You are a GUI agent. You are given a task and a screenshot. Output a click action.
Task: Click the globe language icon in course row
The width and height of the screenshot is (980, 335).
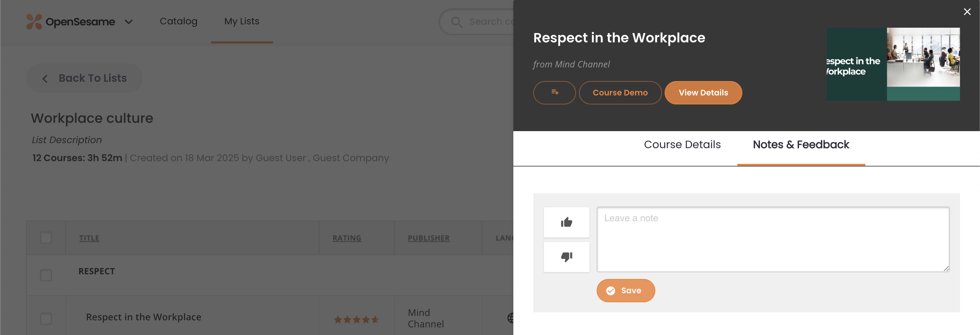click(510, 318)
